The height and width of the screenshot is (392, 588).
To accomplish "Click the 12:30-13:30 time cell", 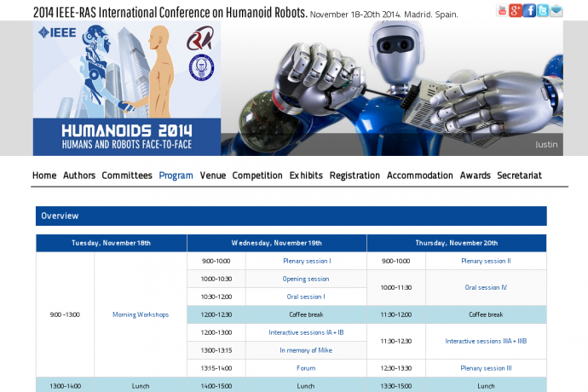I will click(396, 368).
